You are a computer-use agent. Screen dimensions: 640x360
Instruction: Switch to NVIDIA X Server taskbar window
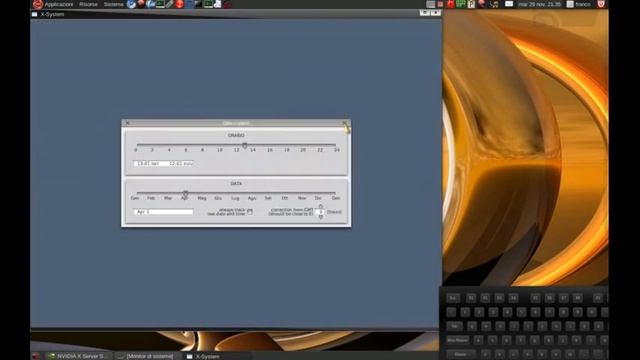pos(78,356)
